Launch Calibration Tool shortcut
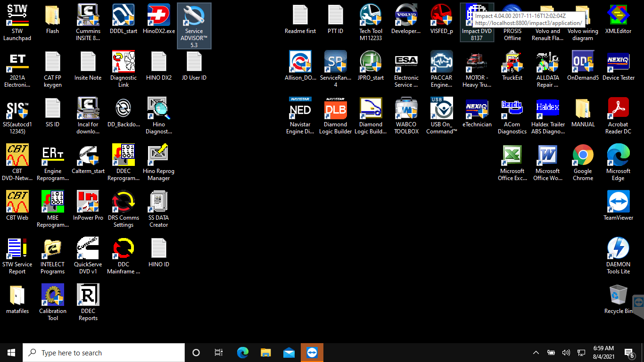 click(52, 302)
